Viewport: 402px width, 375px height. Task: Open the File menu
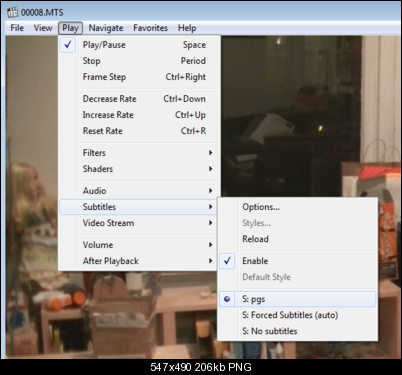17,28
